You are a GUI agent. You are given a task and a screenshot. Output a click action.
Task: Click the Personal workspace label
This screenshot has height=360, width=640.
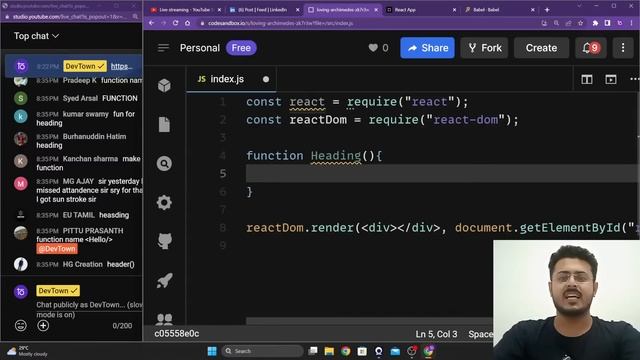[200, 48]
